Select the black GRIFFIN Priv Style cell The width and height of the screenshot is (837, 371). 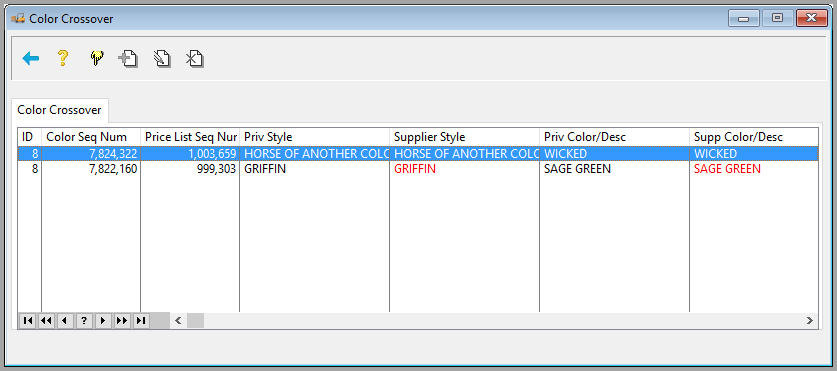pos(314,169)
